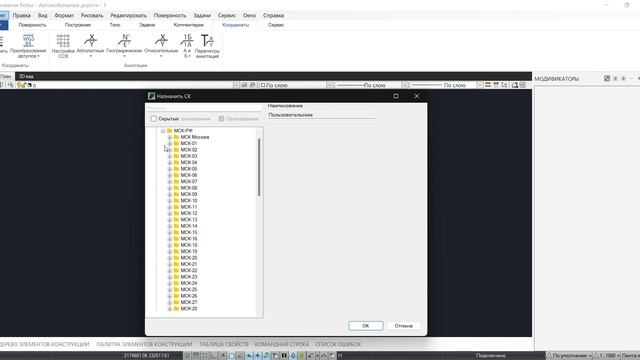Click the Пользовательские row in the right pane
Viewport: 640px width, 360px height.
coord(321,115)
